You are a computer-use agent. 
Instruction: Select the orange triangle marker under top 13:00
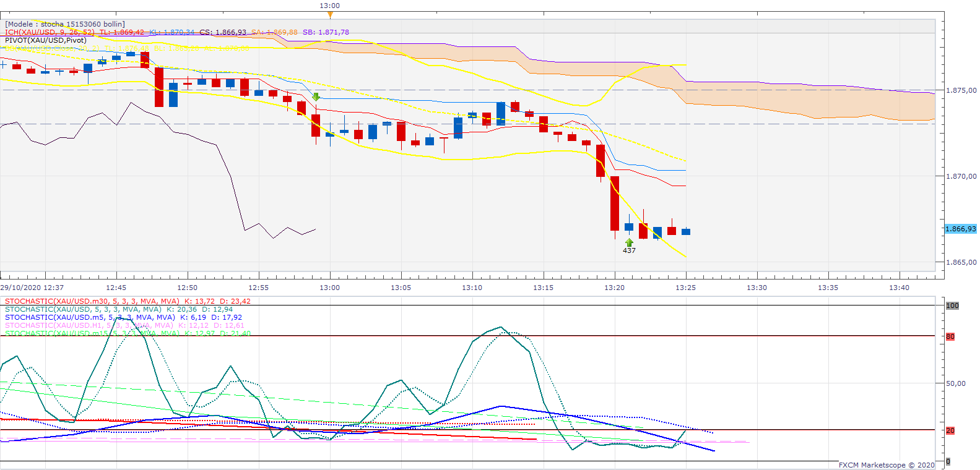[x=330, y=14]
